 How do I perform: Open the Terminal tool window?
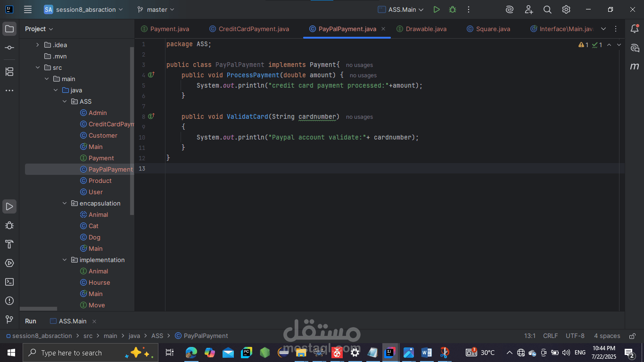tap(9, 282)
